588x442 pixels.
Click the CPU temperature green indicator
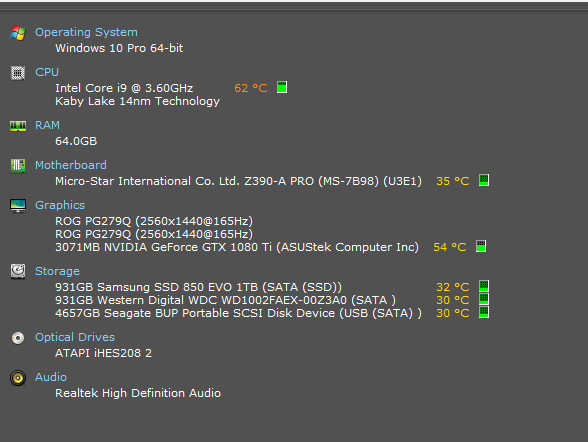click(282, 87)
